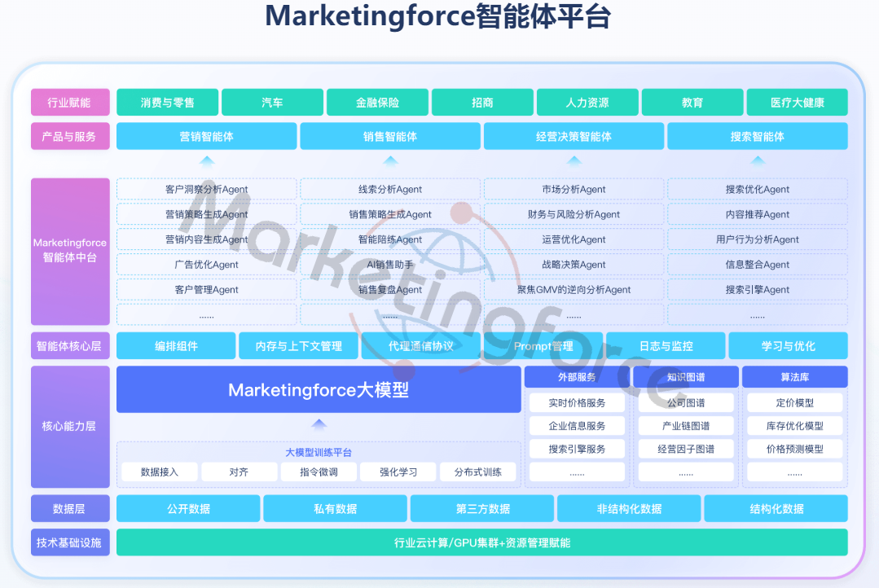Viewport: 879px width, 588px height.
Task: Select 客户洞察分析Agent row
Action: coord(206,190)
